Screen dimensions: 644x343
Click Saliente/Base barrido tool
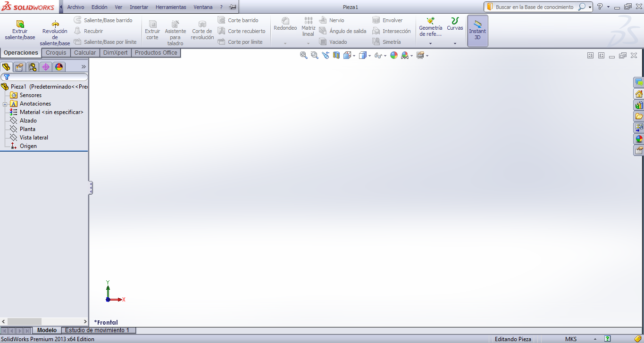(103, 20)
